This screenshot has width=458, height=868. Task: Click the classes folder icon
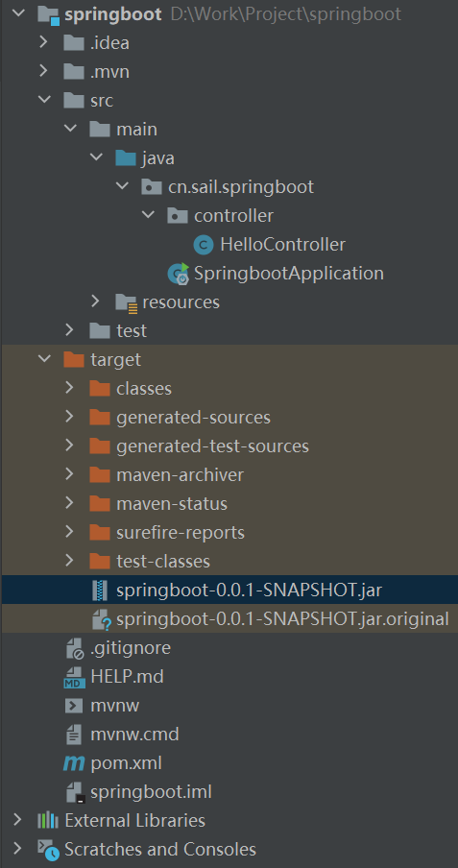[x=100, y=389]
